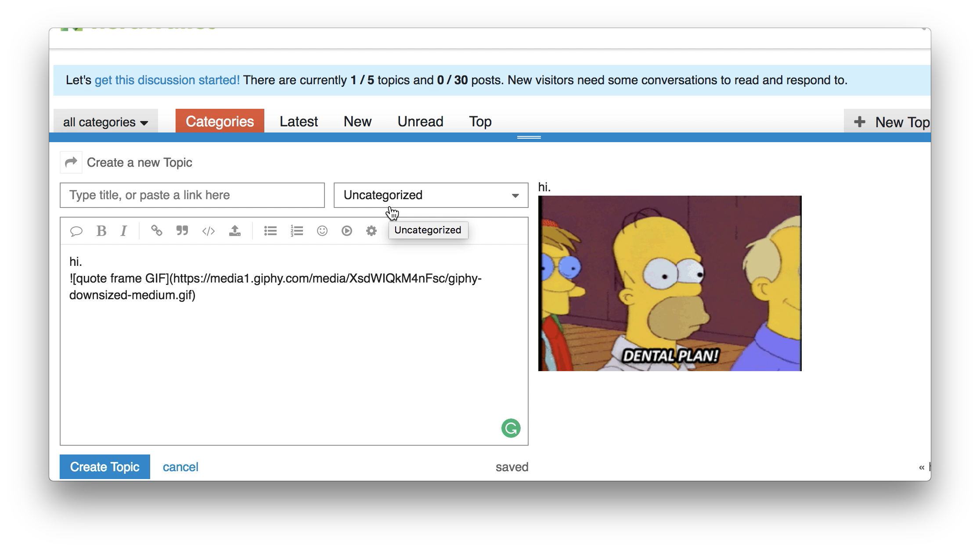Click the Giphy play circle icon
This screenshot has height=551, width=980.
347,231
